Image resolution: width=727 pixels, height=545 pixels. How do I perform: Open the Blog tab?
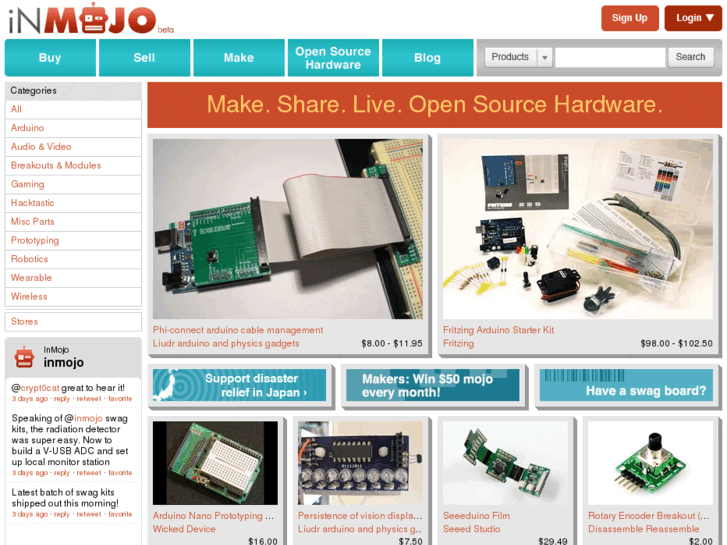click(x=427, y=58)
